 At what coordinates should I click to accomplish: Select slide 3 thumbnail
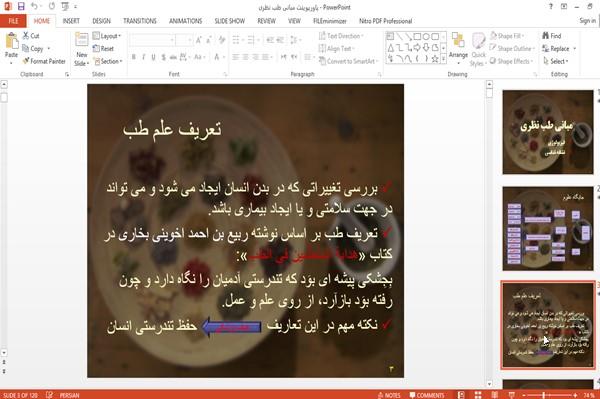point(548,325)
